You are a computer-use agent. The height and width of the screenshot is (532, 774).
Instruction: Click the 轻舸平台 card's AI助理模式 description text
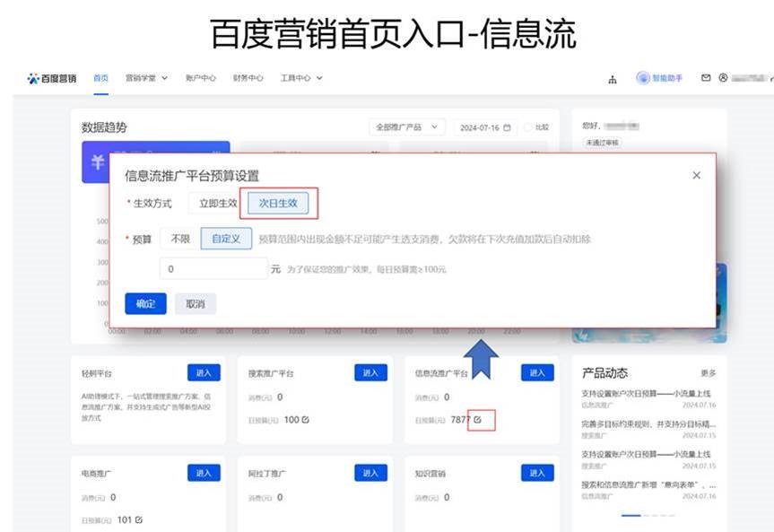pyautogui.click(x=146, y=407)
